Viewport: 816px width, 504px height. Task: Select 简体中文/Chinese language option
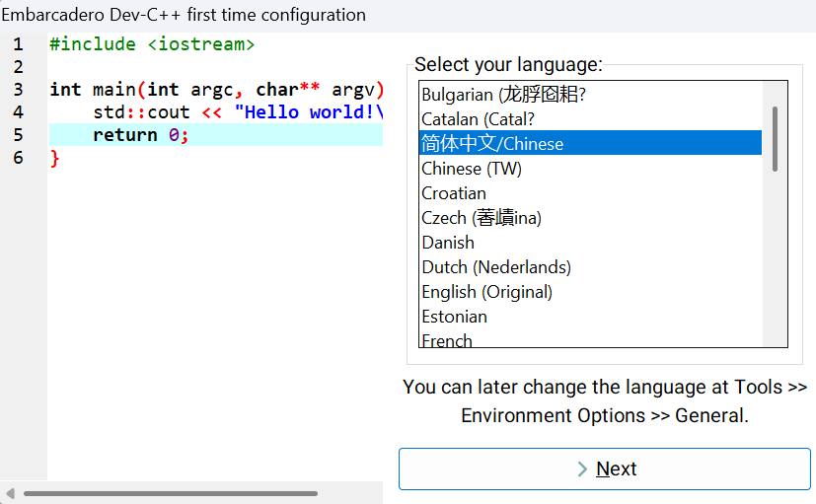tap(590, 143)
